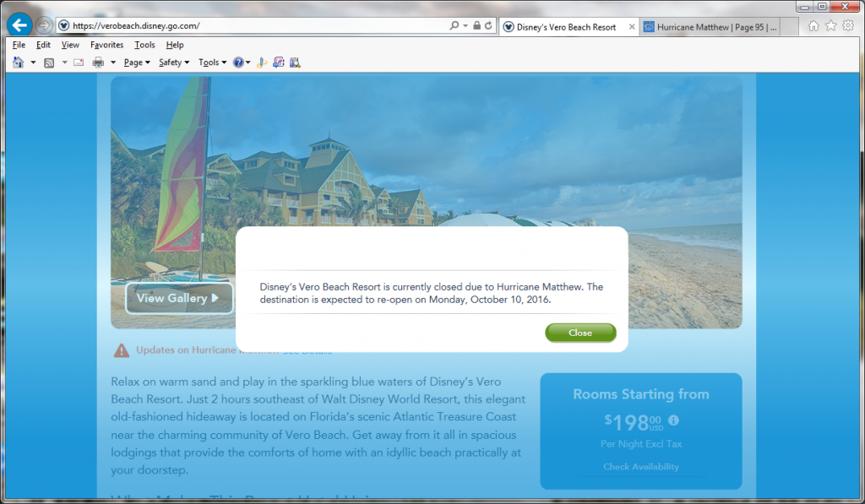Open the search dropdown arrow in address bar
The height and width of the screenshot is (504, 865).
click(x=465, y=26)
